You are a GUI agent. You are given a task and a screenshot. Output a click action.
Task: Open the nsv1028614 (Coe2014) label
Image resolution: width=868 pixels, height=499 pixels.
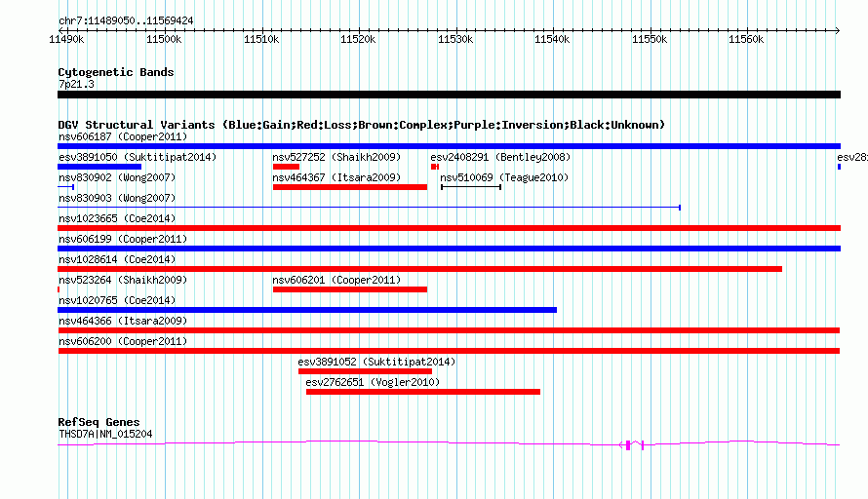click(x=117, y=259)
